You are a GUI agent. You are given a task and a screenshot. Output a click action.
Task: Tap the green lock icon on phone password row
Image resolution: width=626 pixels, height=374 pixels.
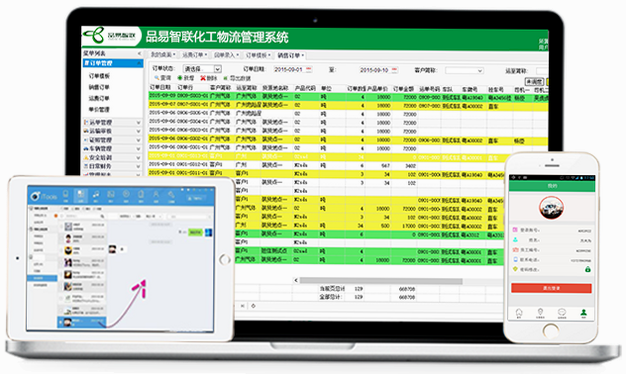[588, 269]
